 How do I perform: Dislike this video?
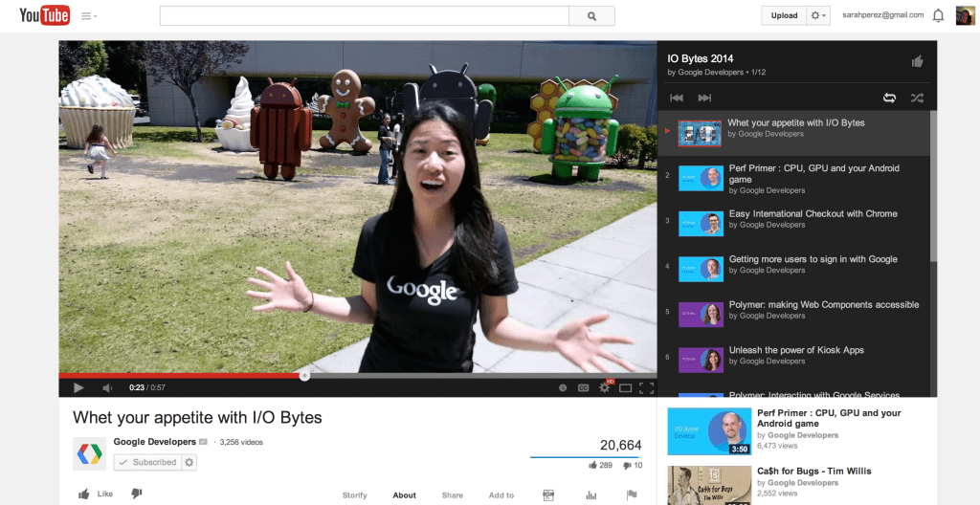tap(136, 494)
